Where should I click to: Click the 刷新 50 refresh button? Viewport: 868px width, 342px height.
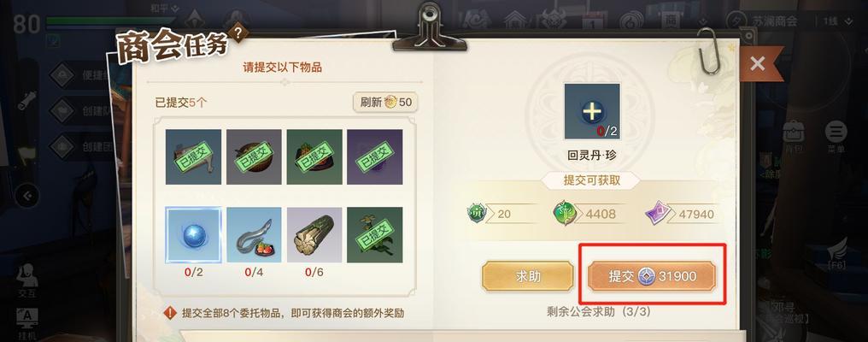(x=386, y=102)
